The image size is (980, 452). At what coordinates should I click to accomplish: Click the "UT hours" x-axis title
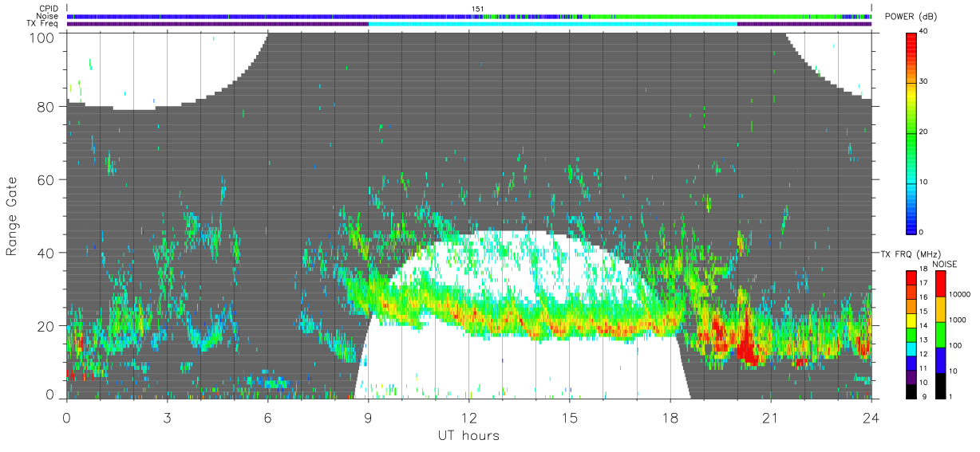coord(468,436)
